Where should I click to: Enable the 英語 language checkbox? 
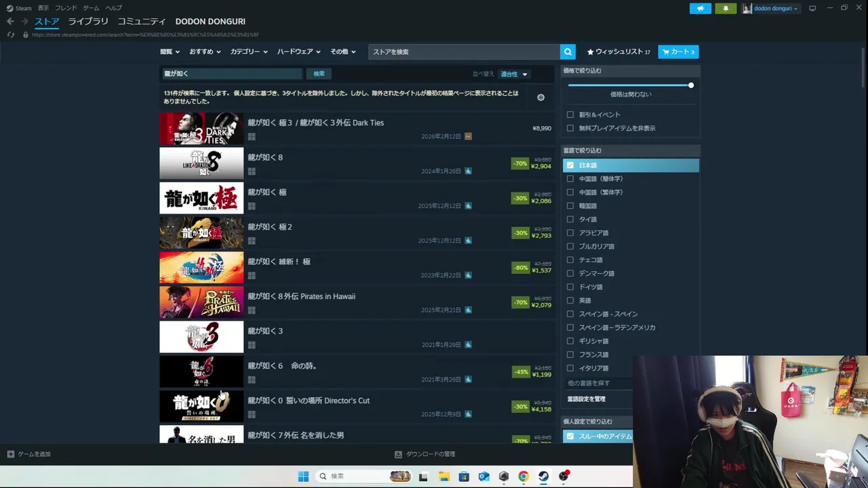[x=570, y=300]
